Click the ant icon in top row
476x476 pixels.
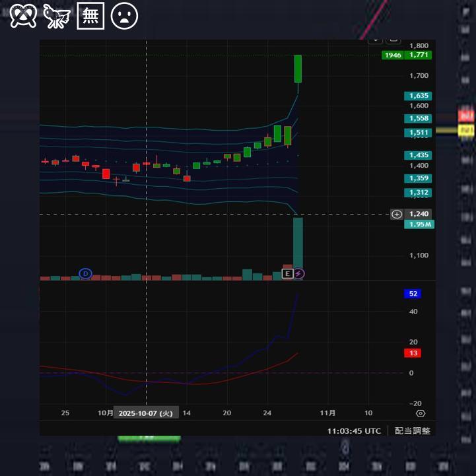tap(57, 16)
